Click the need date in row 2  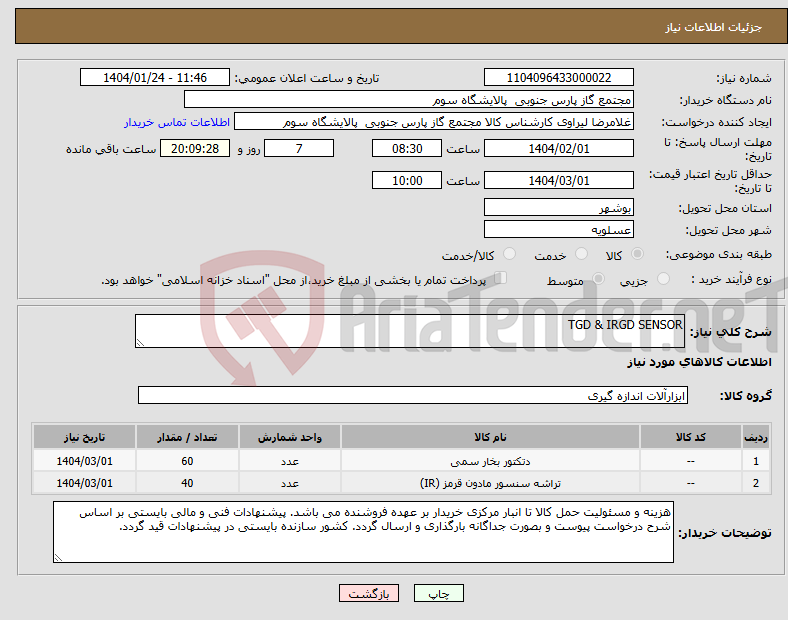(x=84, y=483)
